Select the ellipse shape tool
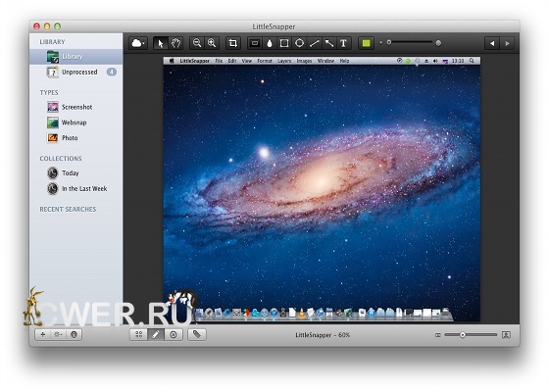This screenshot has height=392, width=549. (x=299, y=43)
